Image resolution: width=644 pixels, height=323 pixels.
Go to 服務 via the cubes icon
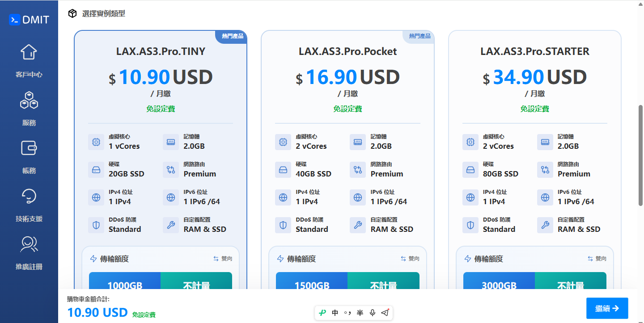tap(29, 100)
